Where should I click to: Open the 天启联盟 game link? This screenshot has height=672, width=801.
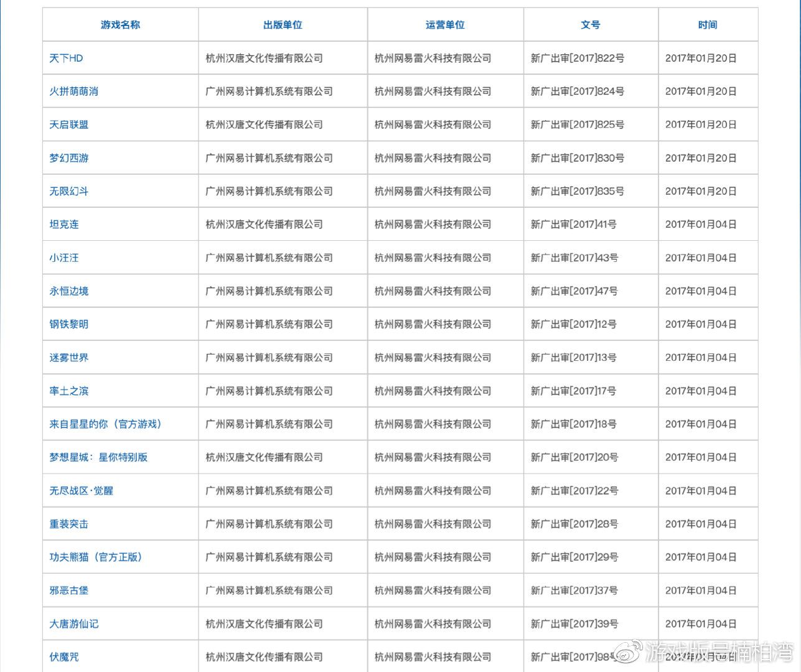(69, 124)
